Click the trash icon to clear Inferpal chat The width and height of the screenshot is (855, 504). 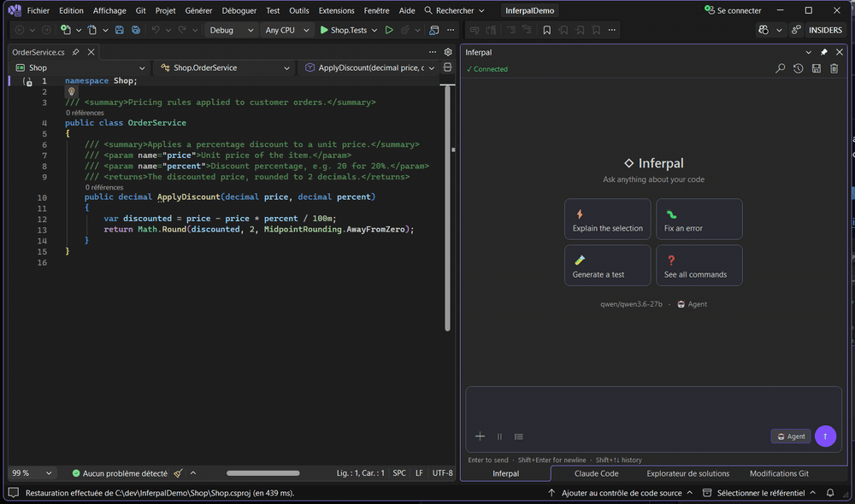pos(834,68)
